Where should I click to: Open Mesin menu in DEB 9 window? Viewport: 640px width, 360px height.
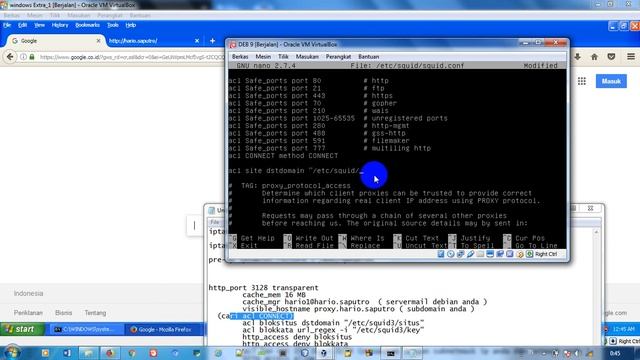tap(263, 57)
